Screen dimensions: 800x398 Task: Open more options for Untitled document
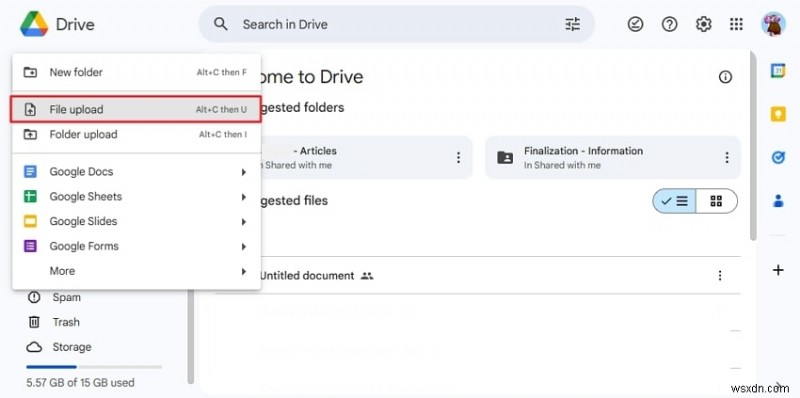point(720,276)
